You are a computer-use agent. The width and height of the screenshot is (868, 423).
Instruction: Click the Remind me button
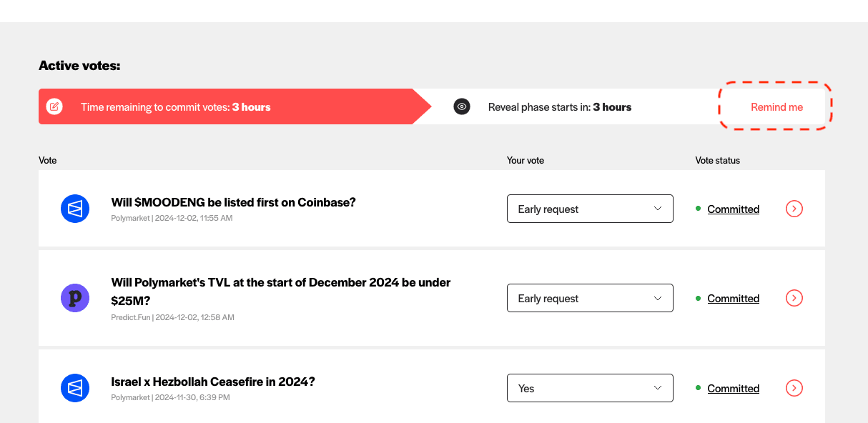click(776, 107)
